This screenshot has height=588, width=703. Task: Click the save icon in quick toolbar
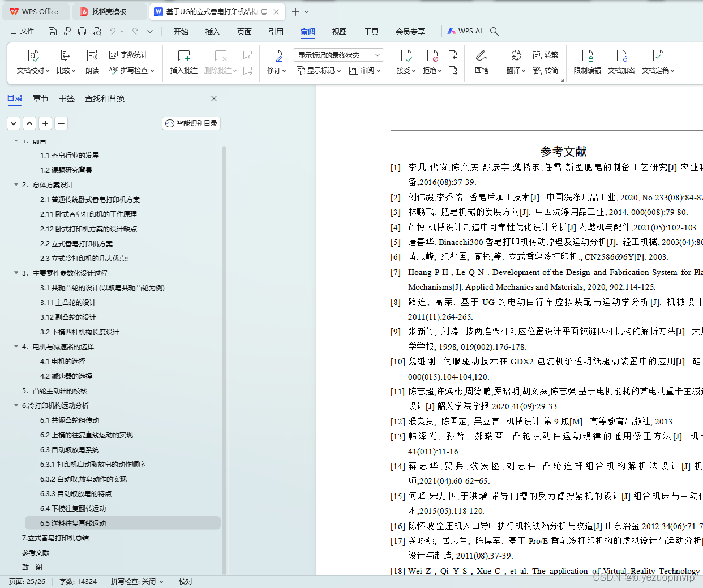[x=53, y=31]
